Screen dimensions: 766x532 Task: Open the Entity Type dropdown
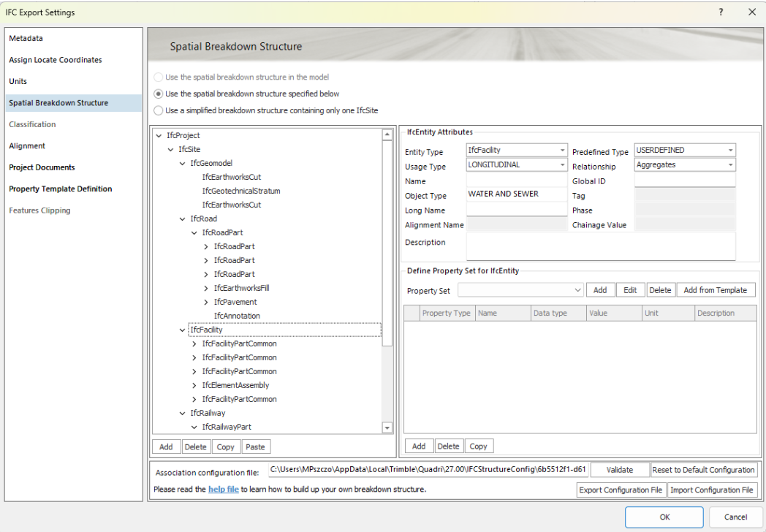[x=562, y=150]
